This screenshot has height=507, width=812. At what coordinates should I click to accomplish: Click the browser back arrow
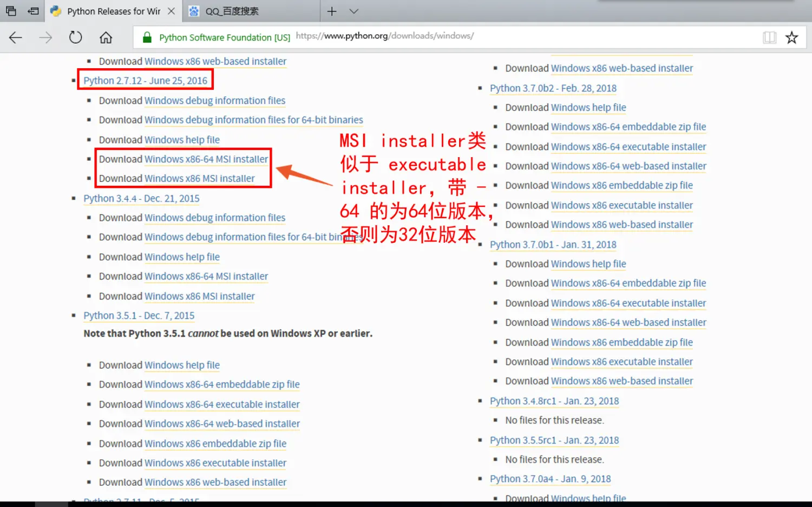click(16, 37)
